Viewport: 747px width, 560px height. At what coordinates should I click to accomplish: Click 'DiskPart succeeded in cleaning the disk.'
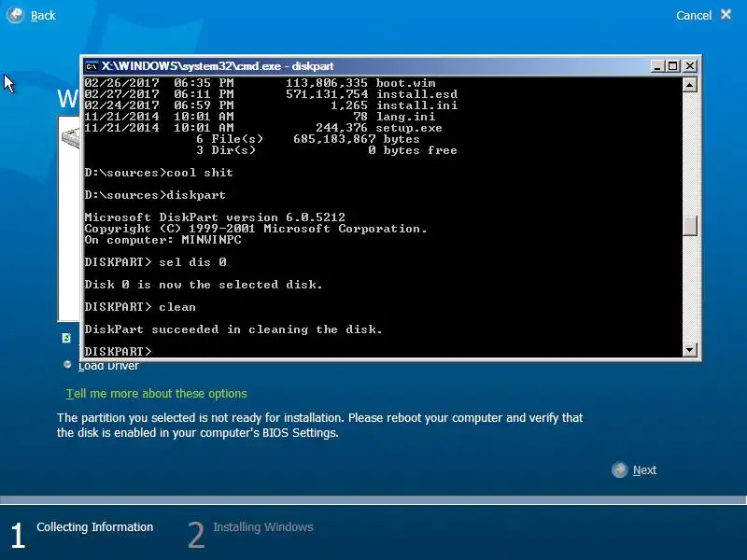pyautogui.click(x=233, y=329)
